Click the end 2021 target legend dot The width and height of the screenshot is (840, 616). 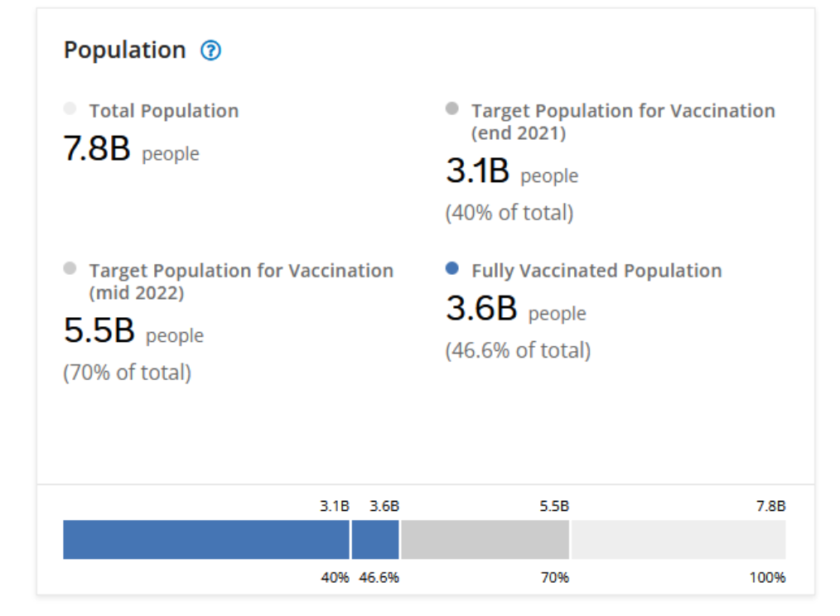(x=451, y=108)
